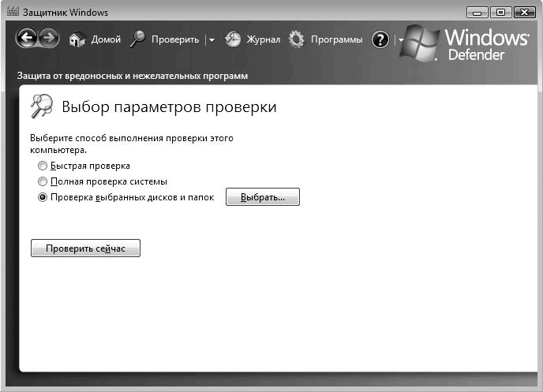
Task: Open the Программы menu label
Action: coord(336,39)
